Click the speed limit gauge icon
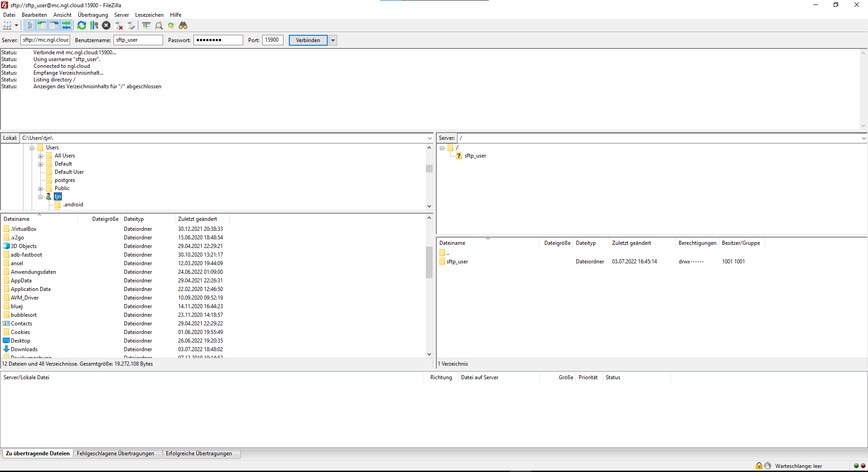Image resolution: width=868 pixels, height=472 pixels. pyautogui.click(x=768, y=466)
